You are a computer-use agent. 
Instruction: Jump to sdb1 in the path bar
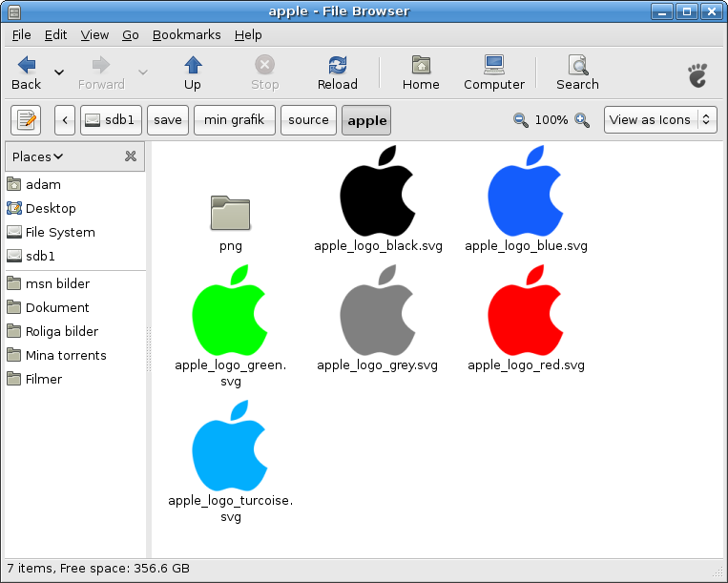(111, 120)
